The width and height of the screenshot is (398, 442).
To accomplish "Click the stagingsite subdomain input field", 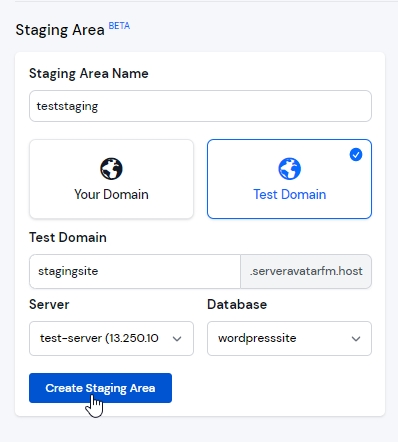I will (x=135, y=271).
